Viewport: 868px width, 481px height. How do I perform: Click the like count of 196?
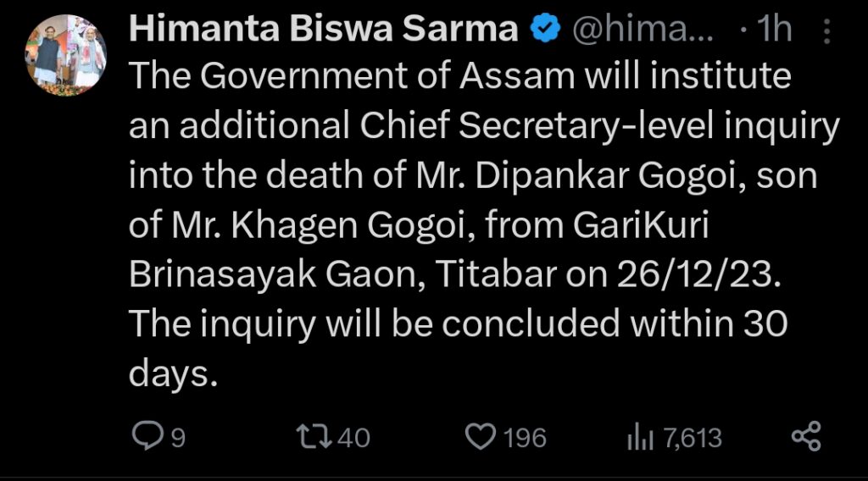click(526, 438)
